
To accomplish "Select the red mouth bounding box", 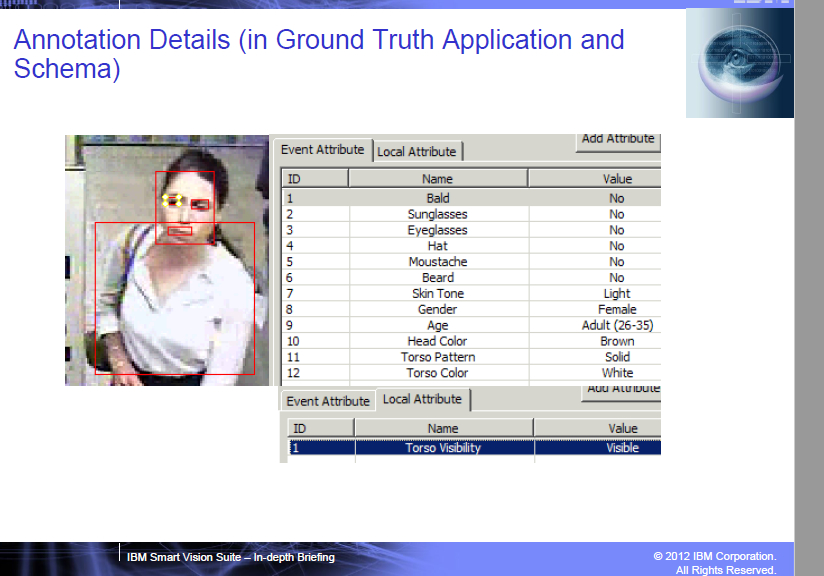I will 180,231.
